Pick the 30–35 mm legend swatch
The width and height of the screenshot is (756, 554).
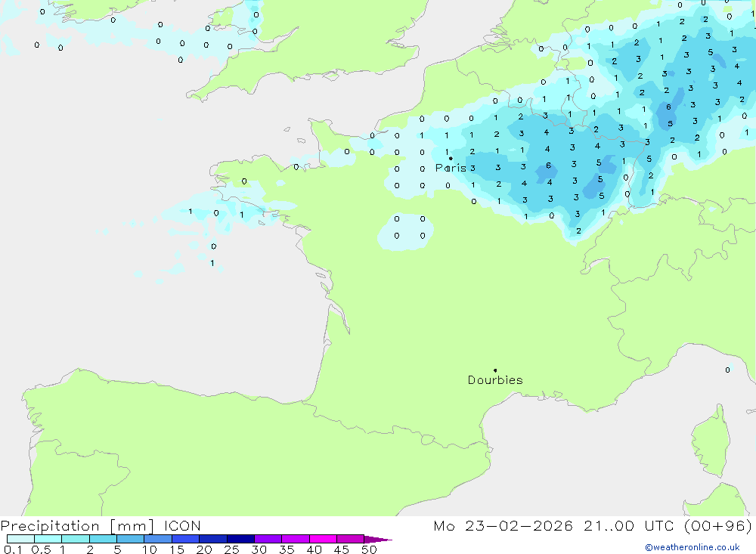pyautogui.click(x=268, y=539)
